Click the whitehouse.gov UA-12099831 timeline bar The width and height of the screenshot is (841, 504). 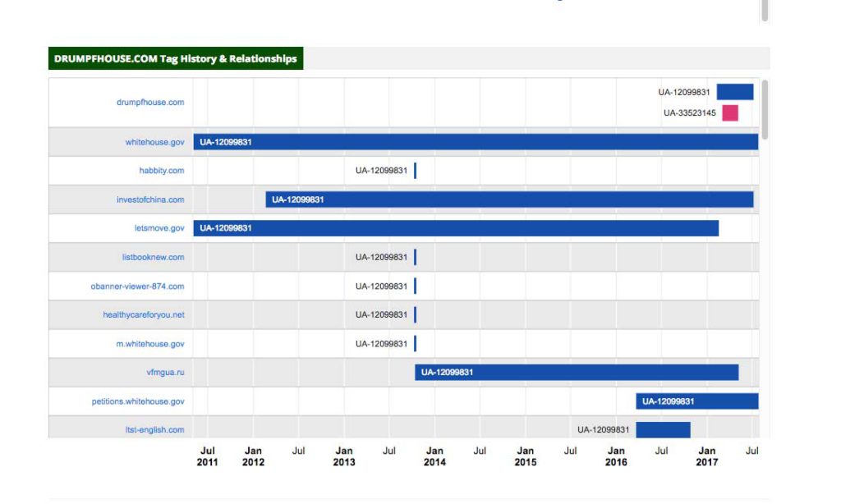476,142
